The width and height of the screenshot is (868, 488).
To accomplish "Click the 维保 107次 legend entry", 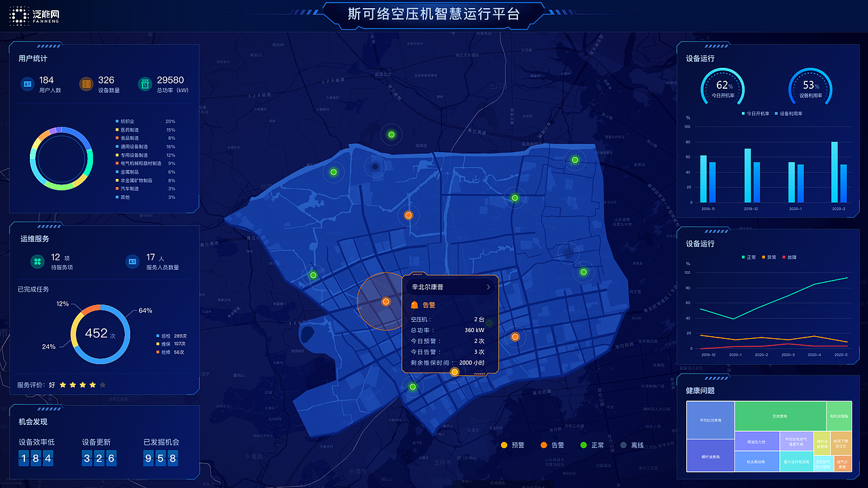I will (x=171, y=344).
